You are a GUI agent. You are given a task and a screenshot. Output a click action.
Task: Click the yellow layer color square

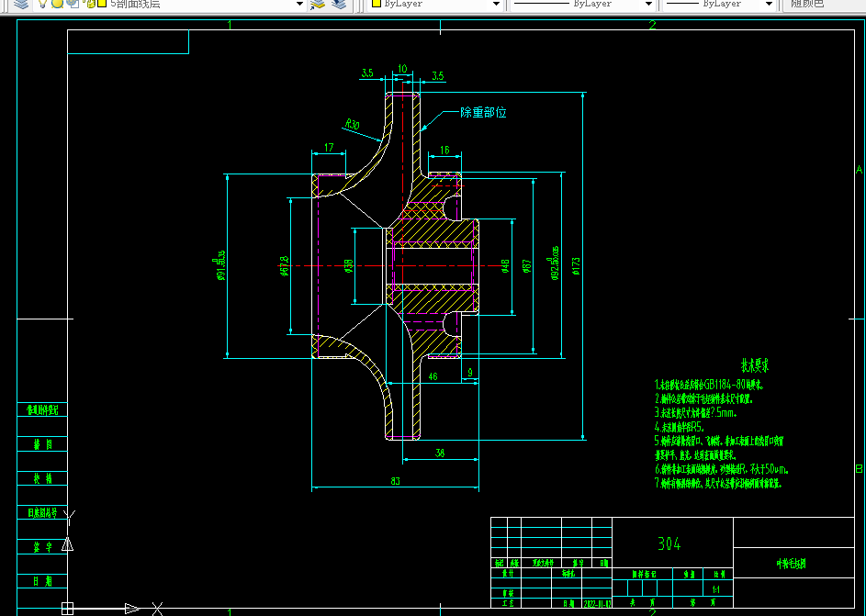102,4
